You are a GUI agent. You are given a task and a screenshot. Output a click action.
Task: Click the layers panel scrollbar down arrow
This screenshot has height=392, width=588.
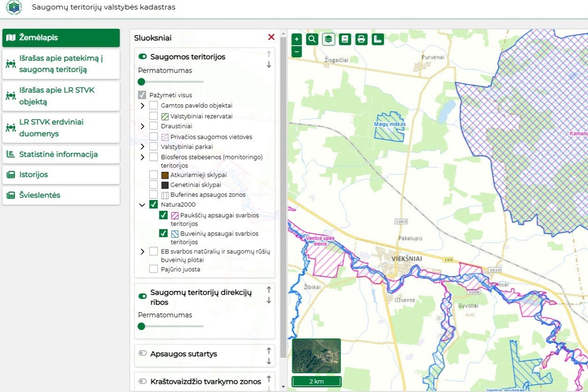tap(283, 387)
